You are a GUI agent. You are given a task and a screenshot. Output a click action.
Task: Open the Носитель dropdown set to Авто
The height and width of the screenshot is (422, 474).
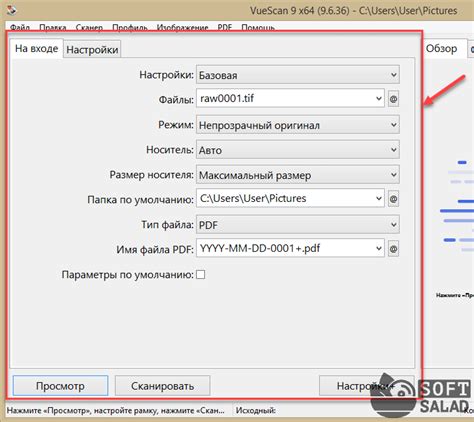[x=298, y=150]
